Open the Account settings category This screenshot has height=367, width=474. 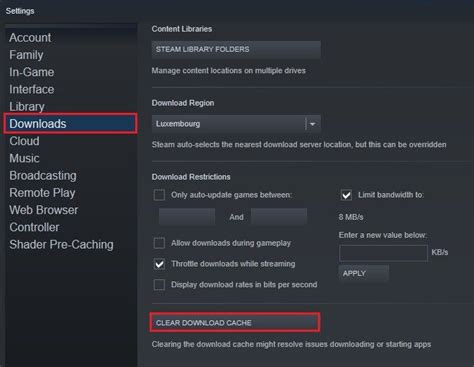click(x=30, y=38)
